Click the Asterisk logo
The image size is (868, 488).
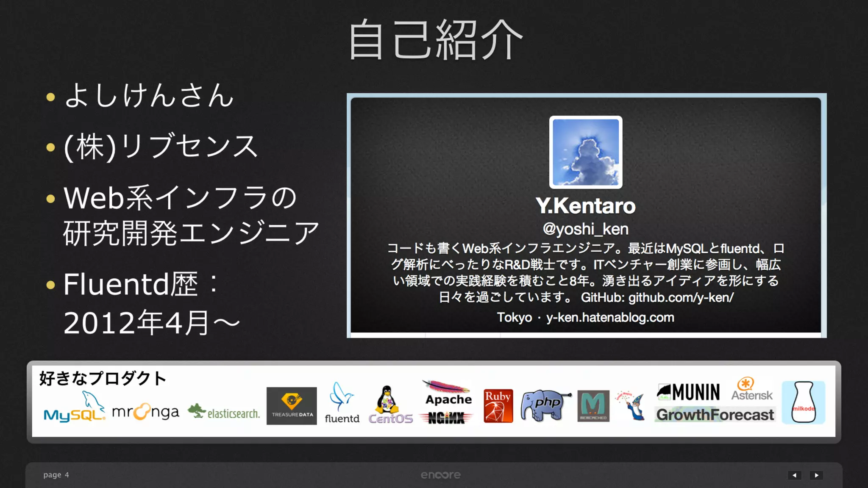point(751,390)
